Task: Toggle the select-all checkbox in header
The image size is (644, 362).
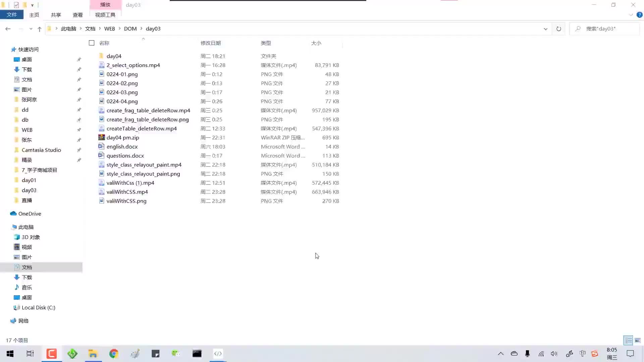Action: pyautogui.click(x=92, y=43)
